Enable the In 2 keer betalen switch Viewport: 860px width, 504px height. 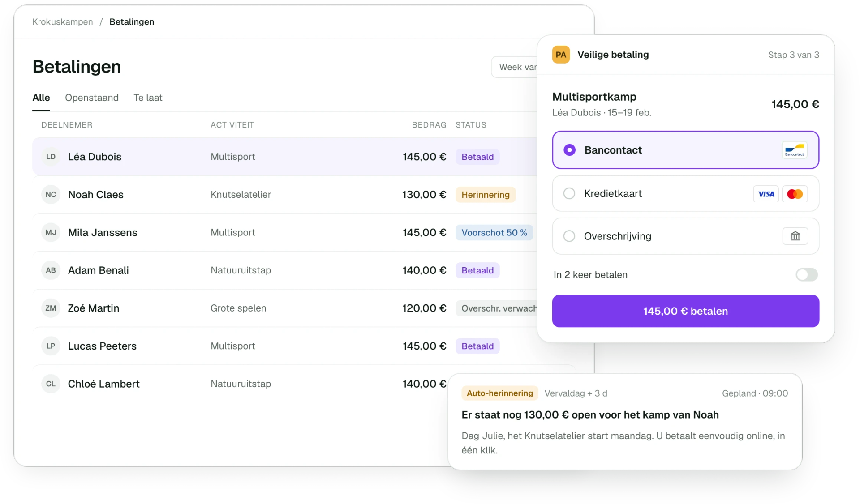click(x=807, y=274)
